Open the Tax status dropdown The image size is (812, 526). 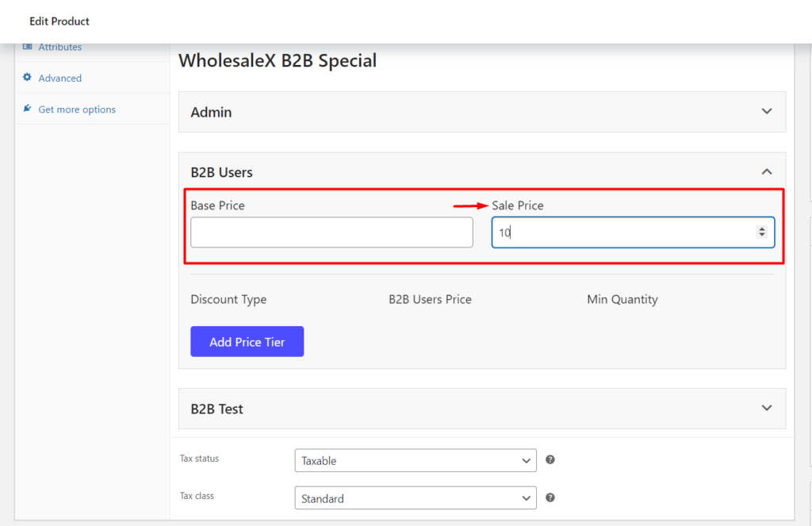click(416, 460)
